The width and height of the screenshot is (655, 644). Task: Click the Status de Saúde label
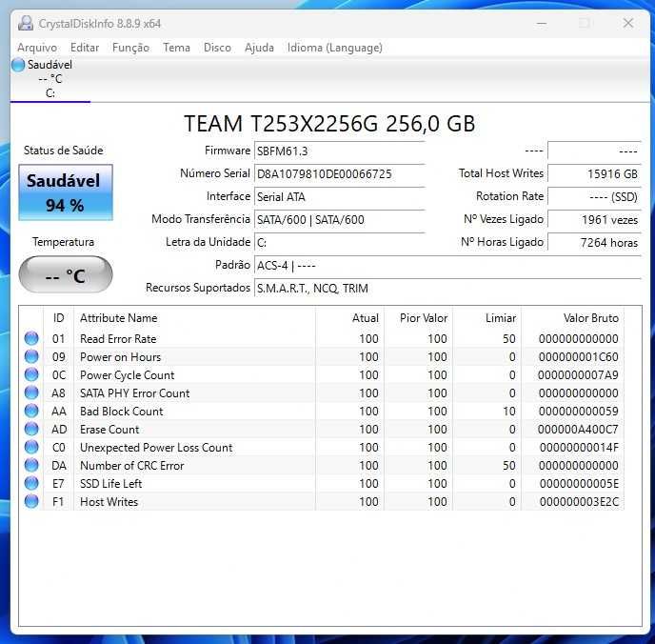click(63, 150)
